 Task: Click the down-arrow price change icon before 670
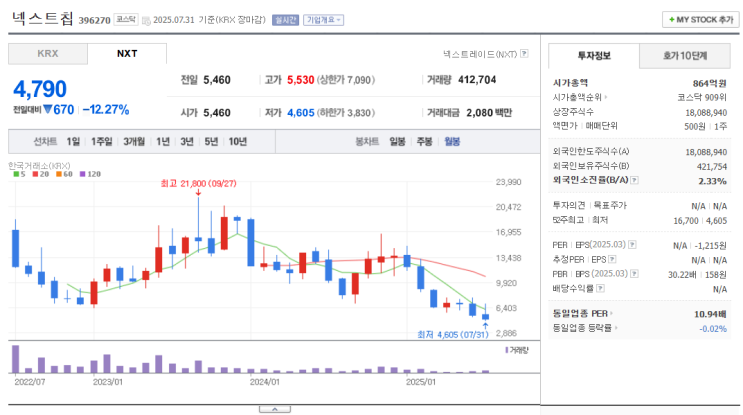(x=48, y=109)
